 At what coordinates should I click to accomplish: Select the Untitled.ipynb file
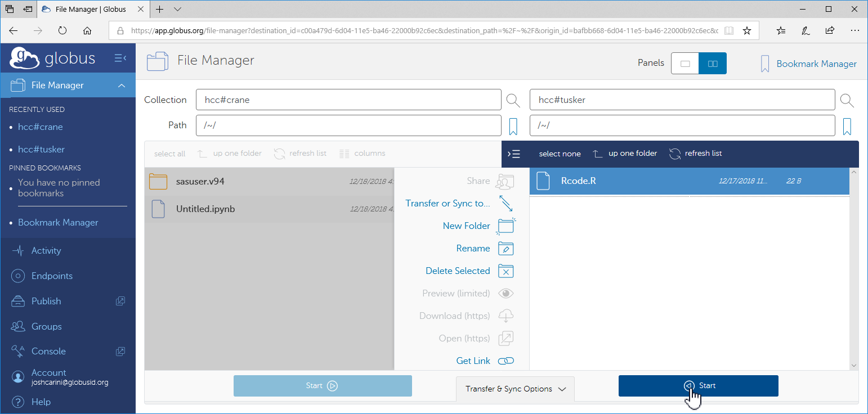(205, 209)
